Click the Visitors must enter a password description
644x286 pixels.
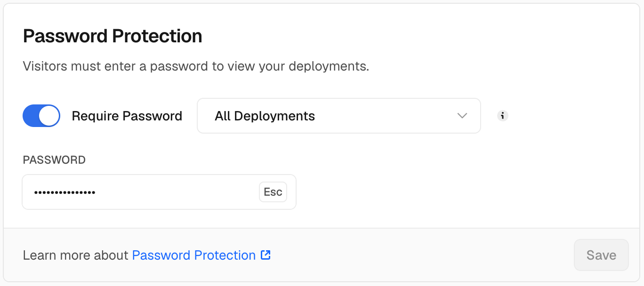(196, 66)
